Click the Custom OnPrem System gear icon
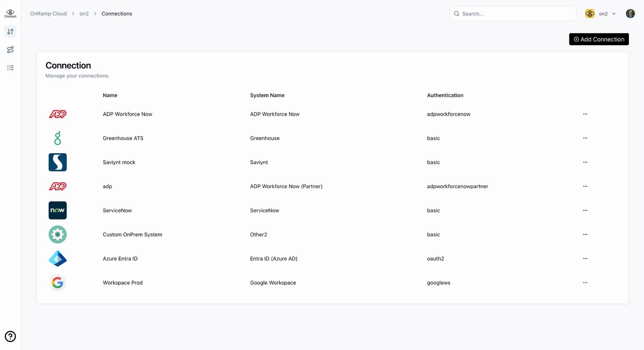Viewport: 644px width, 350px height. pyautogui.click(x=57, y=234)
